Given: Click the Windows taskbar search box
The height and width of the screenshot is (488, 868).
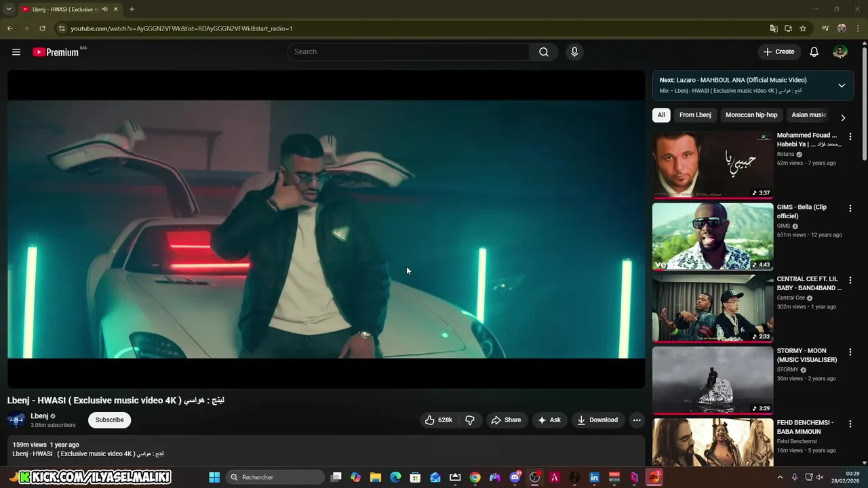Looking at the screenshot, I should click(x=276, y=477).
